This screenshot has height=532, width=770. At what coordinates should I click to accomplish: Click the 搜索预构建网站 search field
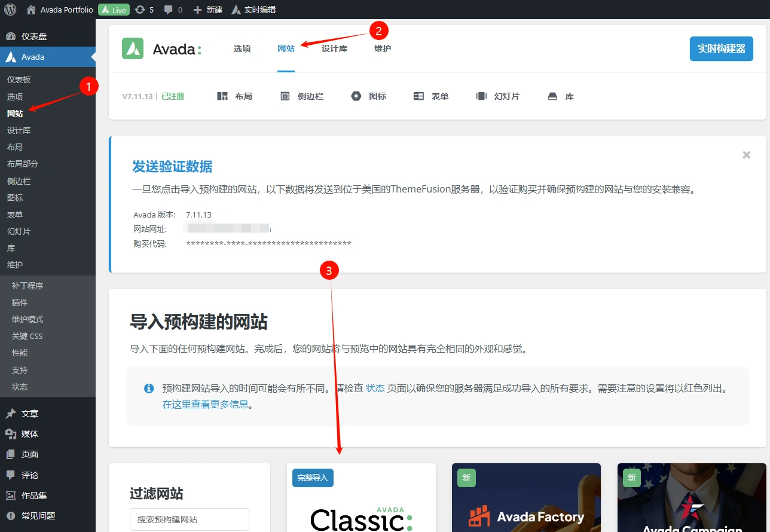[189, 519]
